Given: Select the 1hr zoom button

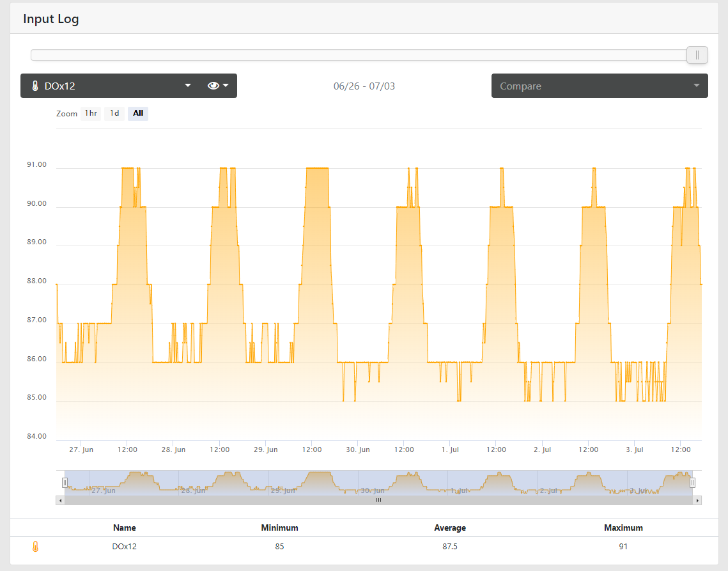Looking at the screenshot, I should coord(91,113).
